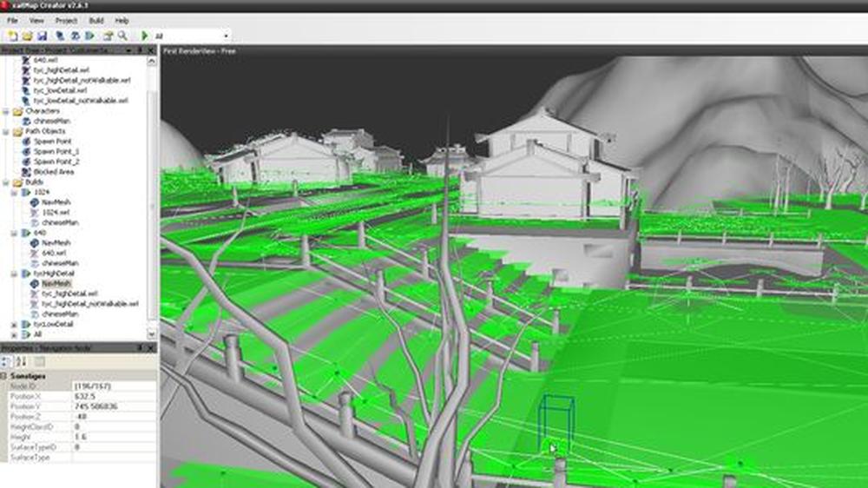The image size is (868, 488).
Task: Select the Blocked Area path object
Action: pos(54,172)
